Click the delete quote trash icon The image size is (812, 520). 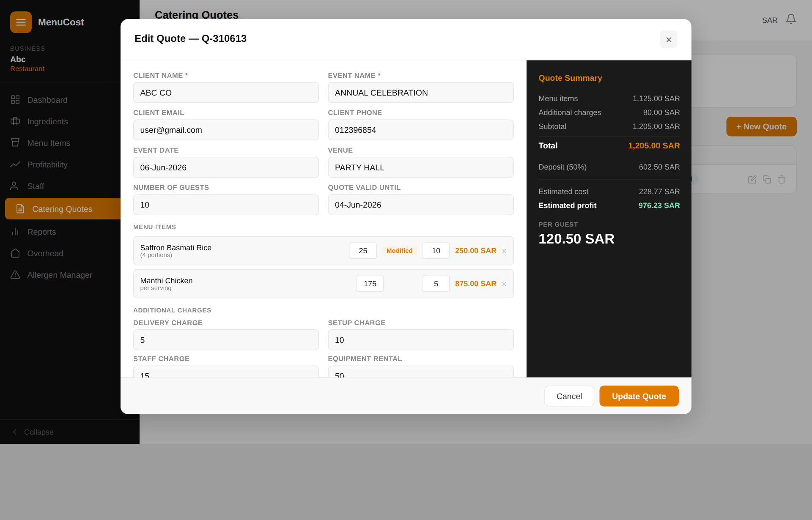782,180
